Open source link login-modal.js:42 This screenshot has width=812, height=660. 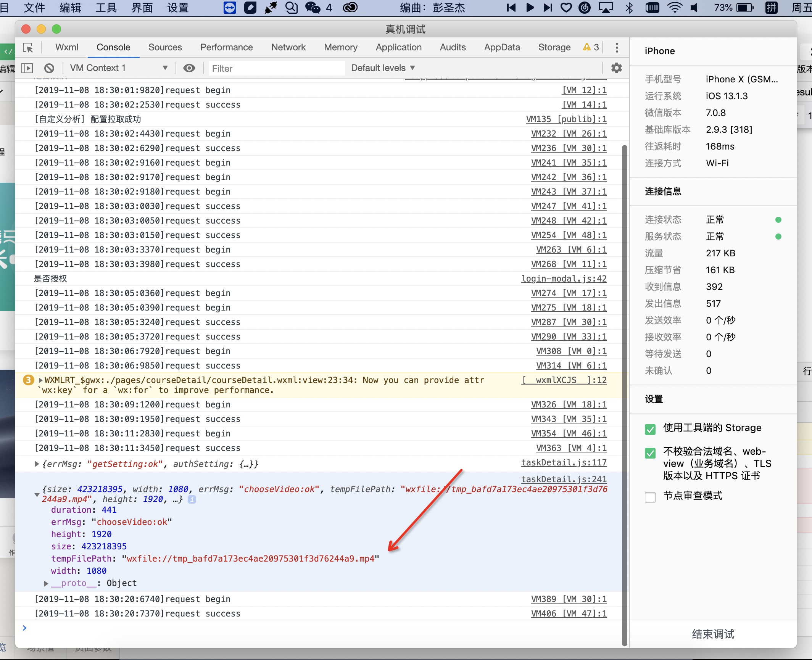point(564,278)
